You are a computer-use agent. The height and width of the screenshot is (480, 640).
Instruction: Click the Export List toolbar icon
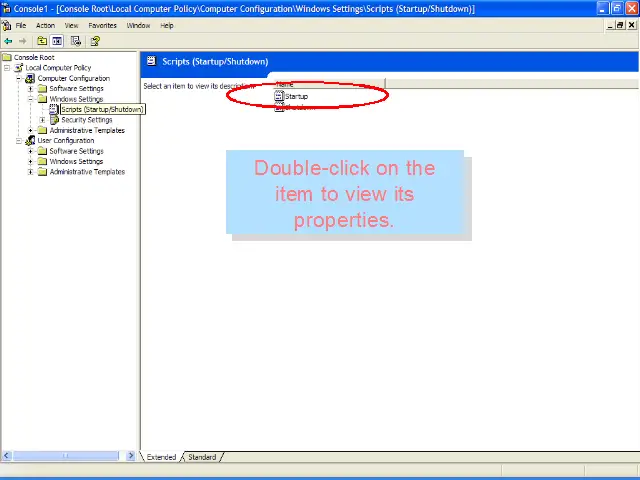click(76, 41)
